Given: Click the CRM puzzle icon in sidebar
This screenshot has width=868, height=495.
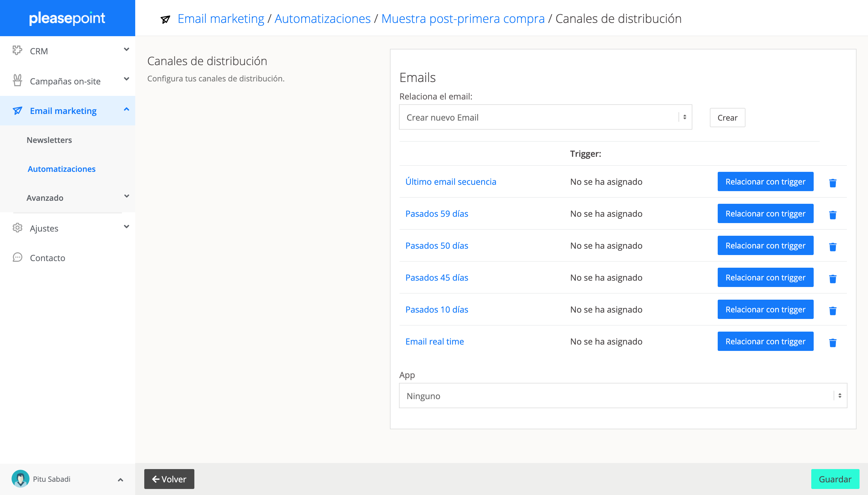Looking at the screenshot, I should click(x=17, y=51).
